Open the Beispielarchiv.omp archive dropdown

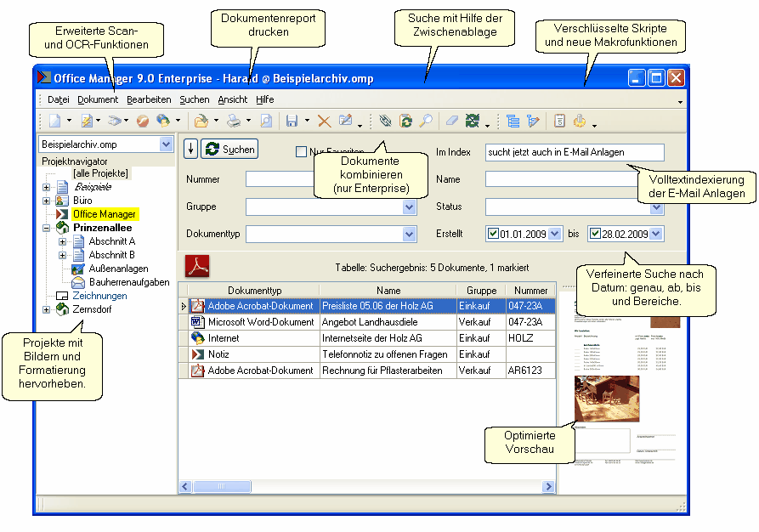[166, 145]
